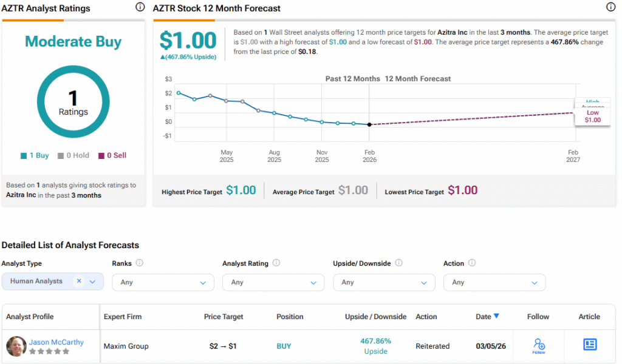
Task: Click the BUY position label
Action: 284,346
